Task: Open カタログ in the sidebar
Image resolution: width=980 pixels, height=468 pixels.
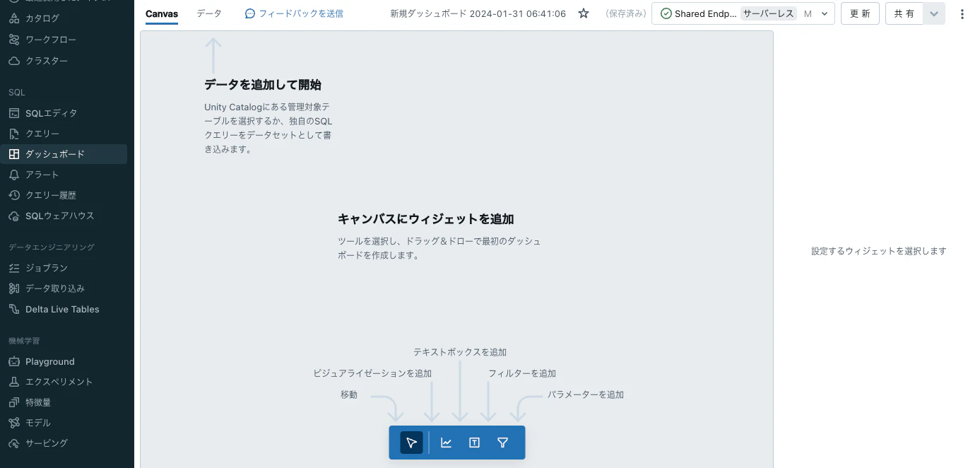Action: click(x=42, y=18)
